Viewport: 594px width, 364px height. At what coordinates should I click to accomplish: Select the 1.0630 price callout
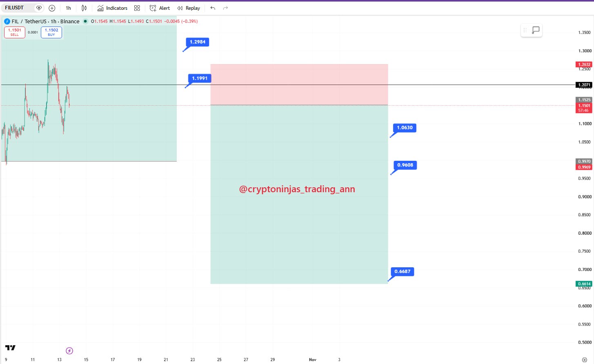coord(405,128)
